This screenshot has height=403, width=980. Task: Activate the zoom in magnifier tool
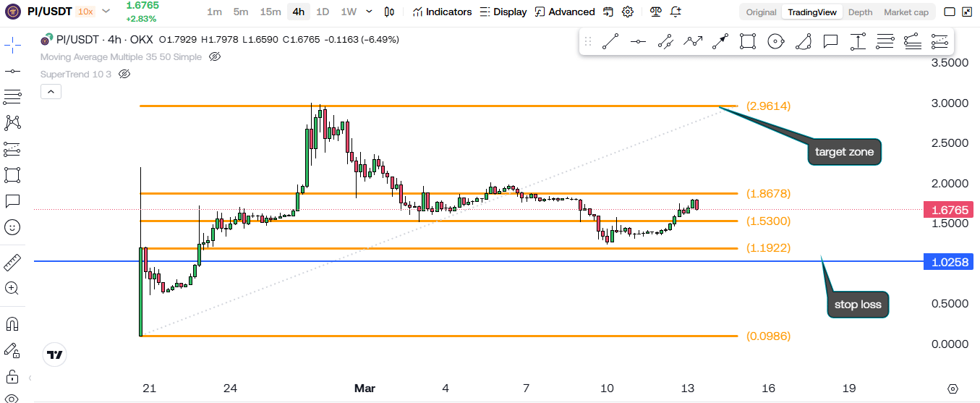12,288
